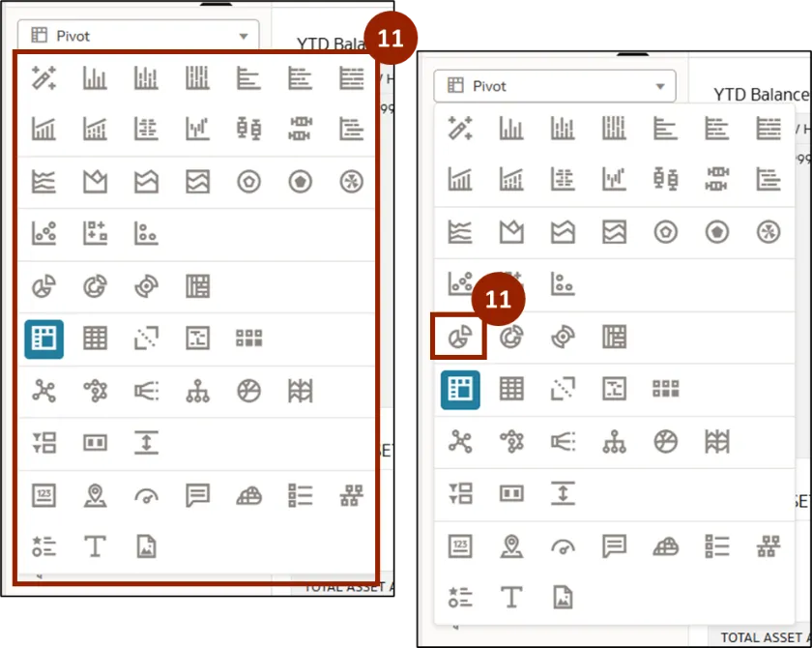Select the Scatter plot icon in left panel
812x648 pixels.
point(44,233)
